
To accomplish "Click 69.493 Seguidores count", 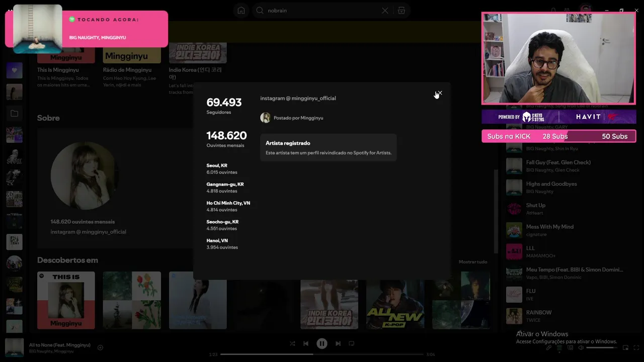I will [x=224, y=106].
